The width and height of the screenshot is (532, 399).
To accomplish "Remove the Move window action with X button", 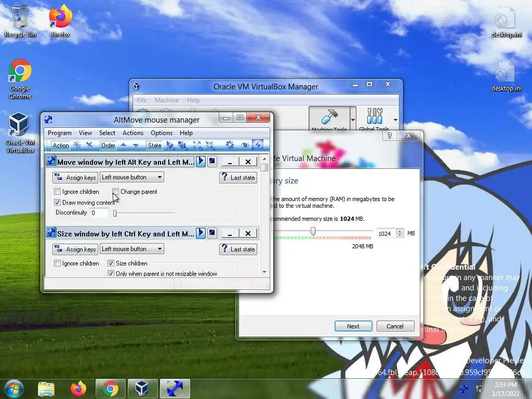I will (248, 162).
